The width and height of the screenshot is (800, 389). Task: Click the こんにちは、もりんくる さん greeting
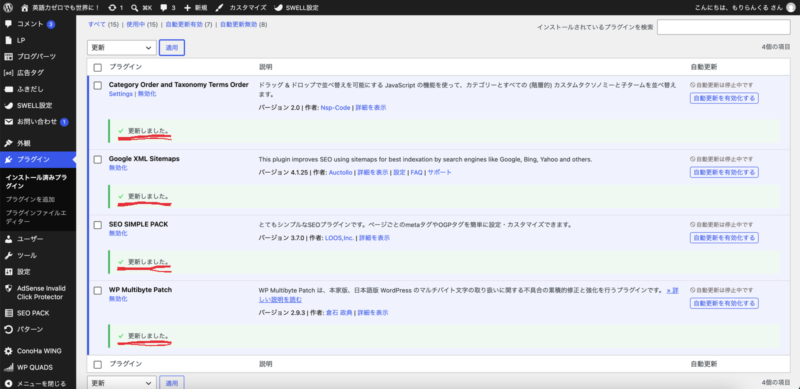(739, 8)
